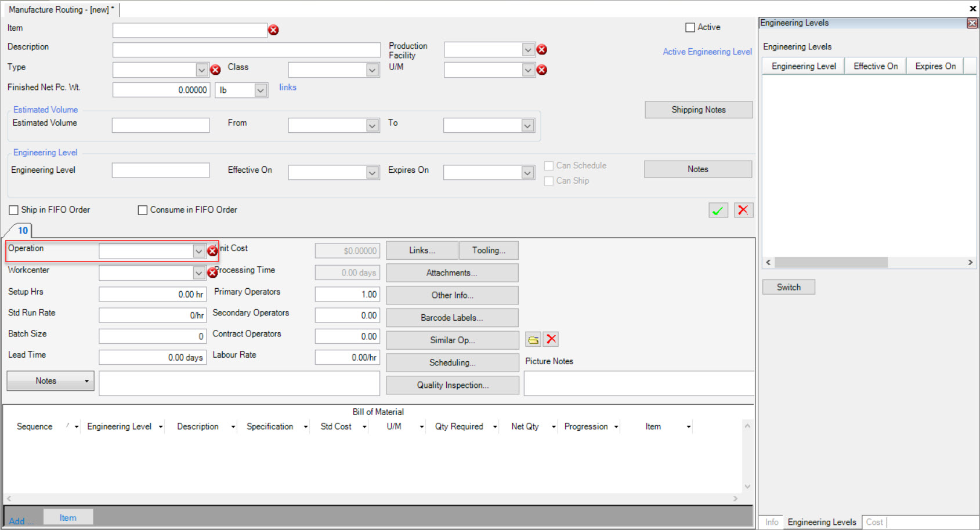The image size is (980, 530).
Task: Open the Class dropdown
Action: coord(373,70)
